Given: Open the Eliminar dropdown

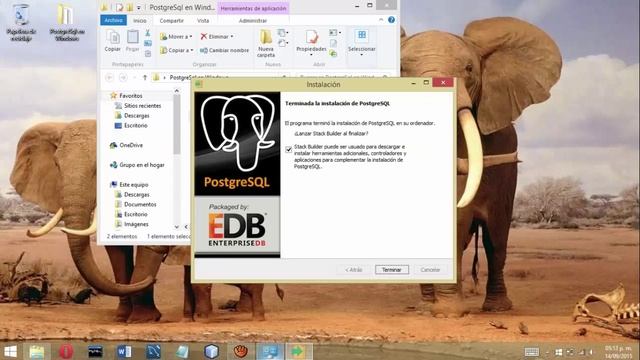Looking at the screenshot, I should pos(217,37).
